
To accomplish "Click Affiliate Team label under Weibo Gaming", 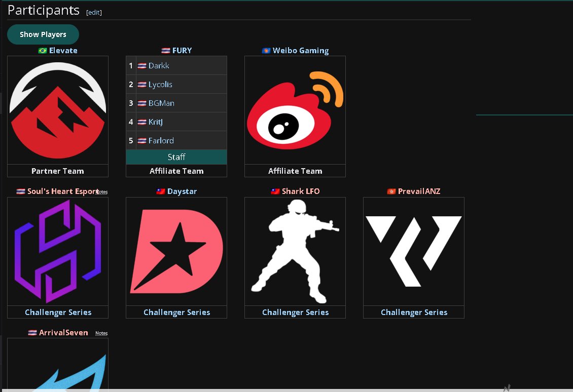I will [295, 171].
